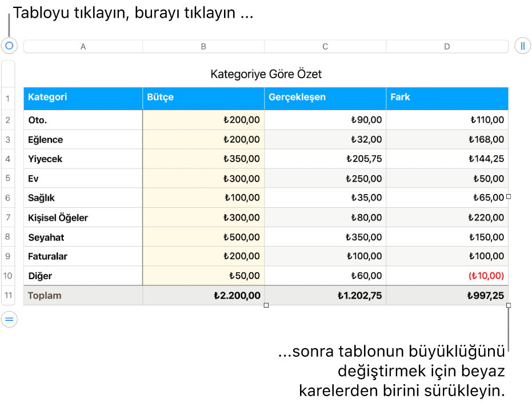Select the Kişisel Öğeler cell
Viewport: 532px width, 407px height.
pyautogui.click(x=83, y=217)
